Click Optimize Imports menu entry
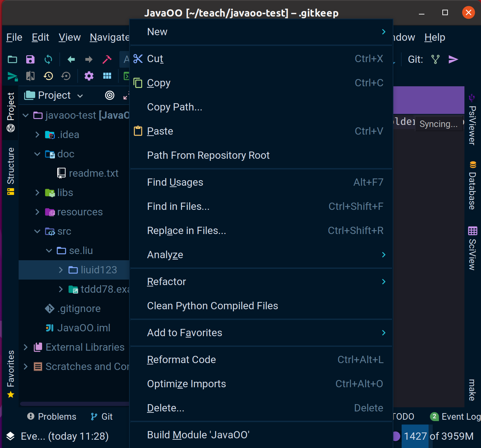This screenshot has width=481, height=448. (261, 384)
